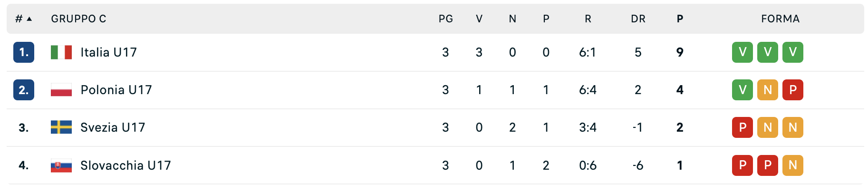Click the blue rank 2 position badge
This screenshot has height=193, width=868.
(x=24, y=90)
